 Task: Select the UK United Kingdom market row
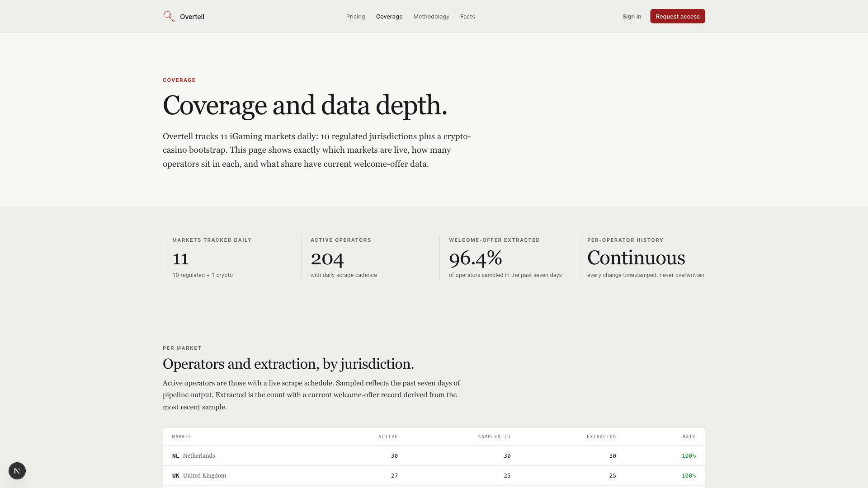[x=434, y=476]
